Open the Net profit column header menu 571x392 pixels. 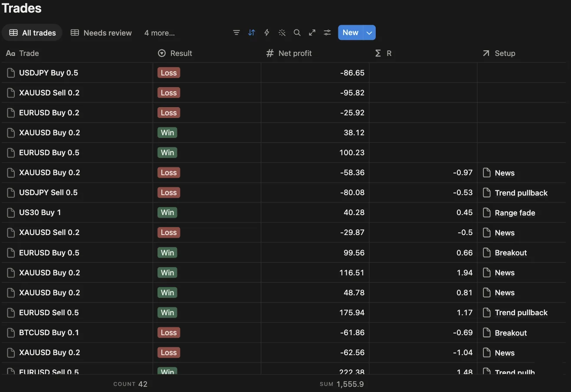315,53
